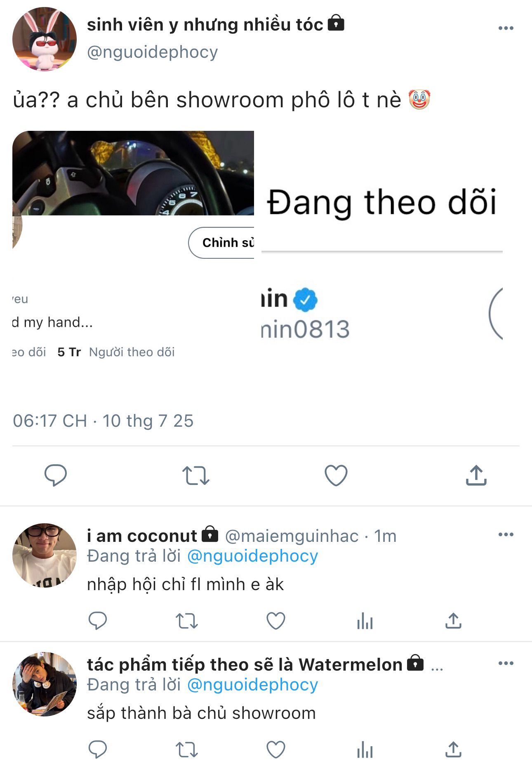
Task: Open more options on the Watermelon reply
Action: [506, 663]
